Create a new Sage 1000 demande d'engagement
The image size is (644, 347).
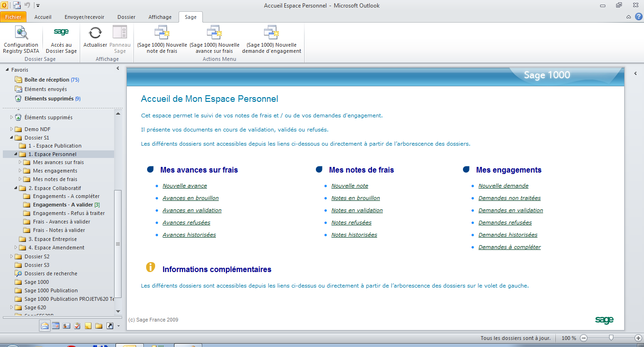pos(272,40)
